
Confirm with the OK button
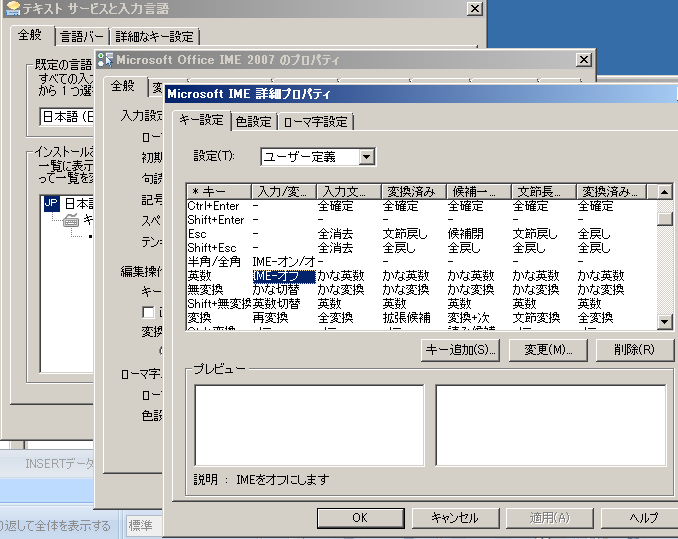coord(360,518)
